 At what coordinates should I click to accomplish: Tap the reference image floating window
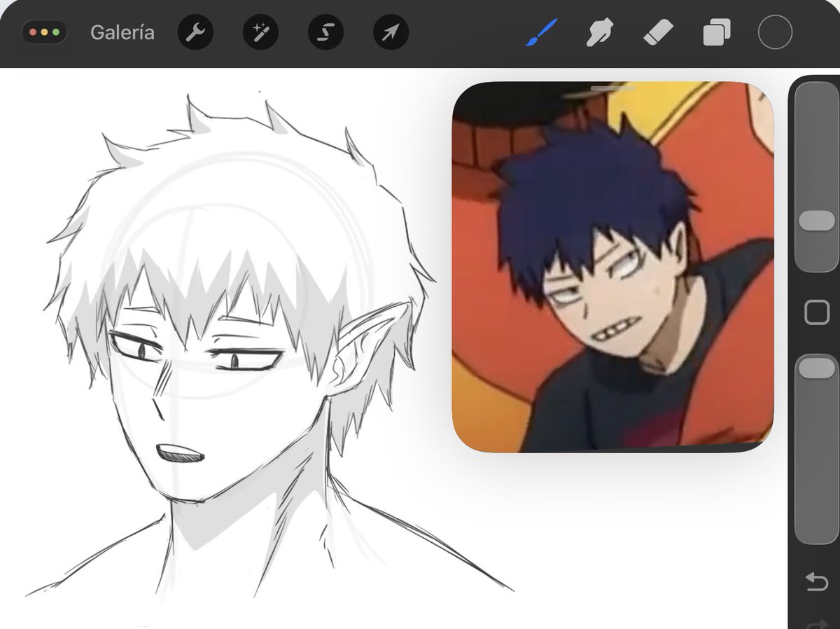pos(613,267)
